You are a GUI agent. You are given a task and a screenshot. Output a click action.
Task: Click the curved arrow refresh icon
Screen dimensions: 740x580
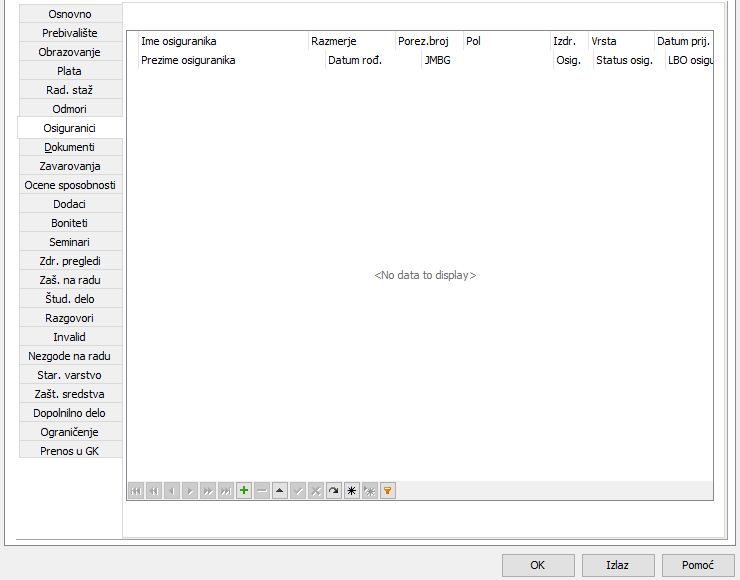pos(334,491)
